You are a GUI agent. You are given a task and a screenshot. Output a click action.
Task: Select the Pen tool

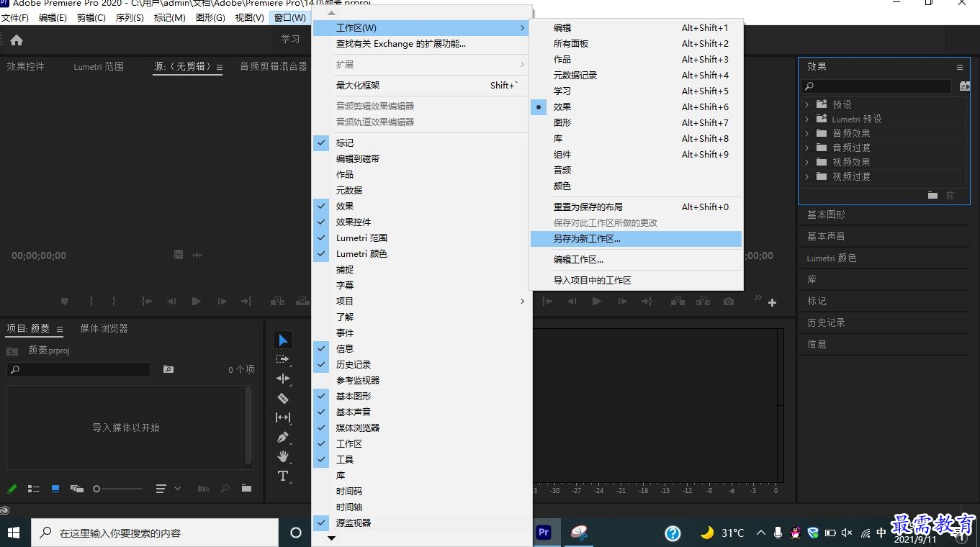point(283,437)
